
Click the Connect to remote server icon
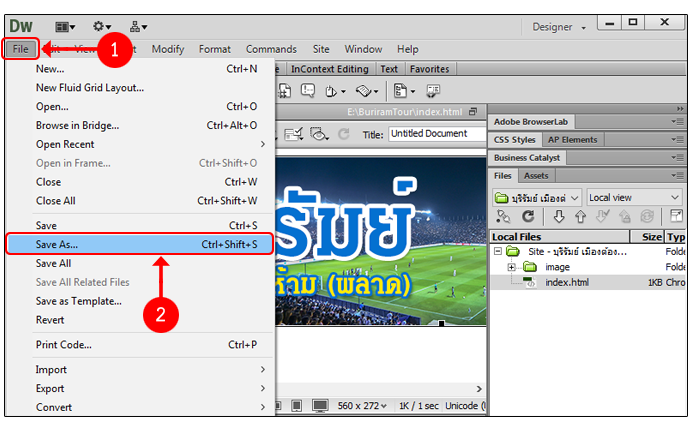pos(501,216)
